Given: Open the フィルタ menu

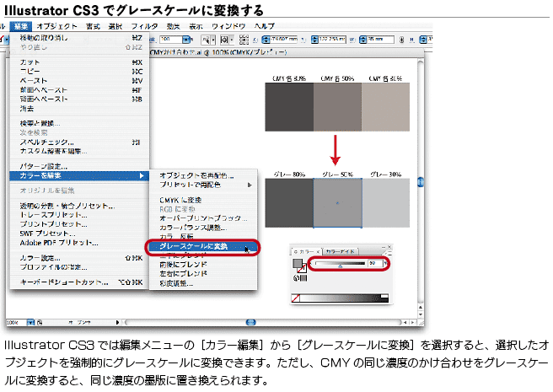Looking at the screenshot, I should (x=144, y=26).
